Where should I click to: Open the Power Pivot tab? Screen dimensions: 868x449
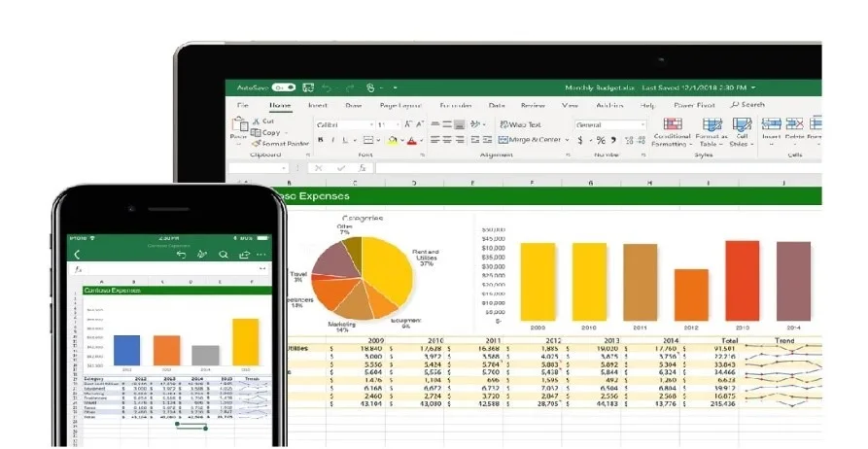(694, 105)
